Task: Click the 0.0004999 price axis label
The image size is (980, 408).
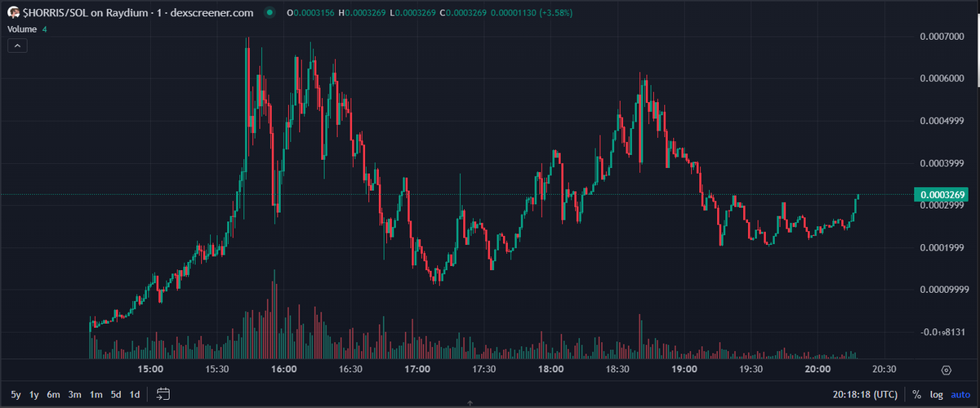Action: pyautogui.click(x=943, y=122)
